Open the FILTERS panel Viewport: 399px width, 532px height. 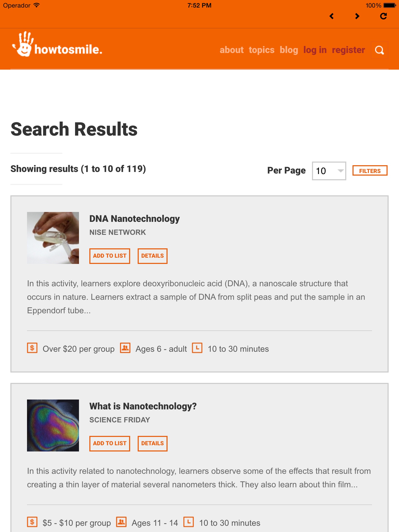point(370,171)
